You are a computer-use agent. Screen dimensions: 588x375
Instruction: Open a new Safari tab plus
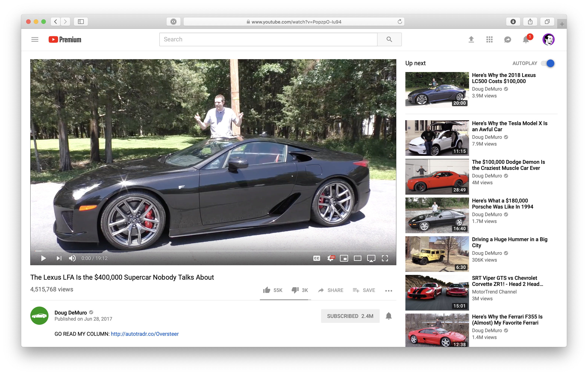pyautogui.click(x=562, y=24)
